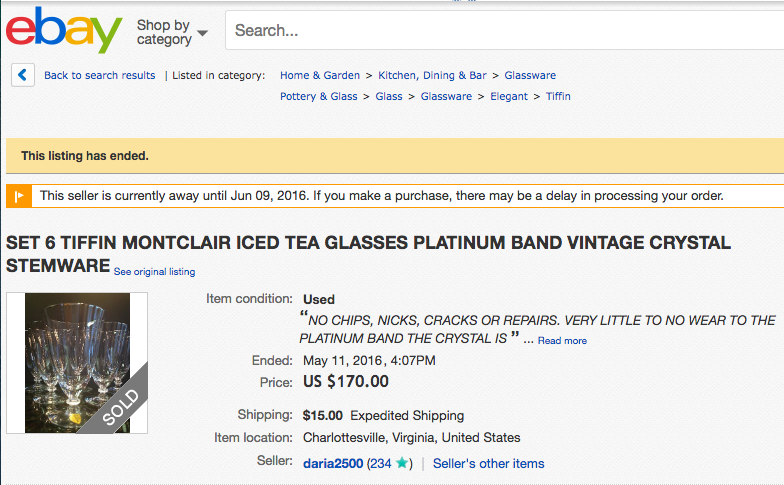Click See original listing link
This screenshot has height=485, width=784.
click(x=154, y=272)
